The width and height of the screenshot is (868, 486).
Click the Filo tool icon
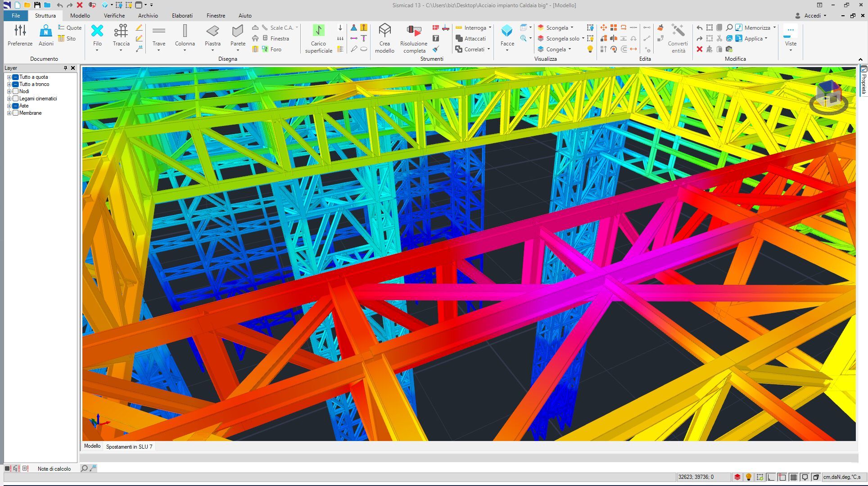click(x=97, y=31)
